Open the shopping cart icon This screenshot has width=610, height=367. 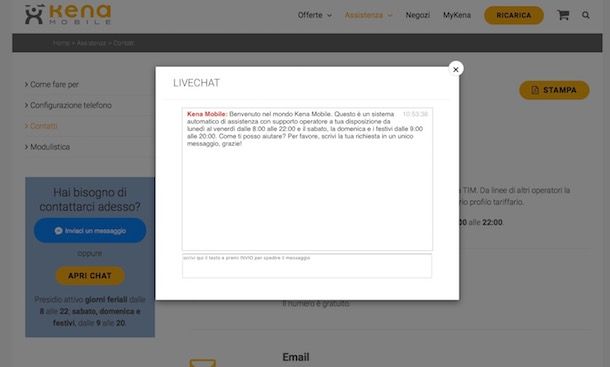[x=563, y=15]
